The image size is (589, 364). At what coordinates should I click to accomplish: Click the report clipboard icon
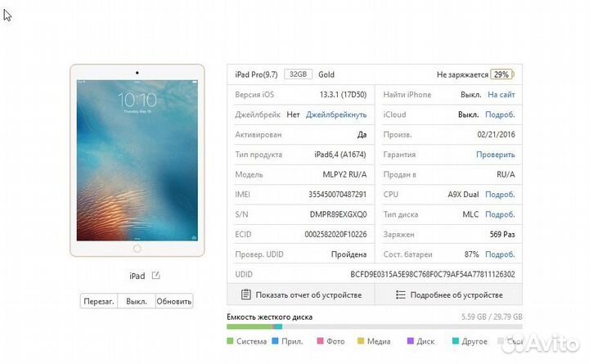(x=246, y=294)
